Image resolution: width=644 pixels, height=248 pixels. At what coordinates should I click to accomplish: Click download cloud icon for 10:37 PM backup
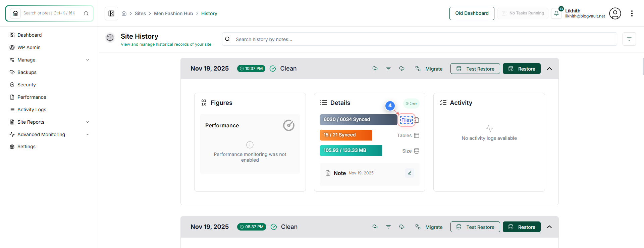coord(402,69)
